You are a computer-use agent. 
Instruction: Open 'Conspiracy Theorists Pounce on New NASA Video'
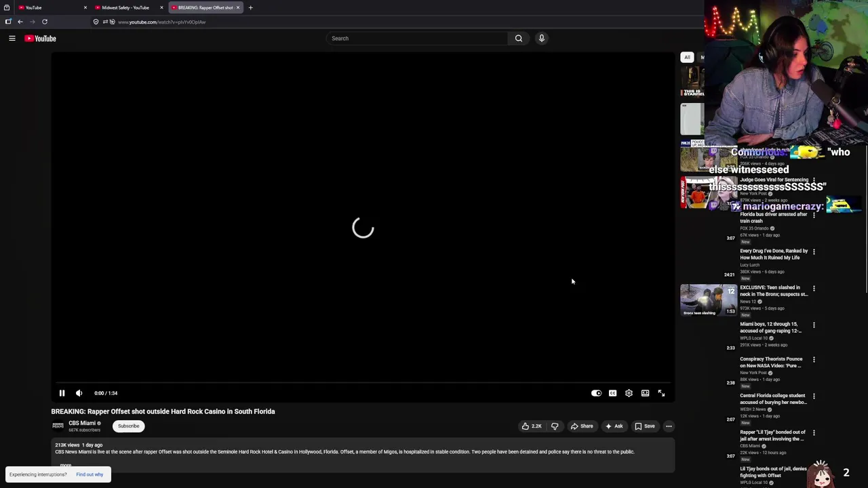click(771, 362)
